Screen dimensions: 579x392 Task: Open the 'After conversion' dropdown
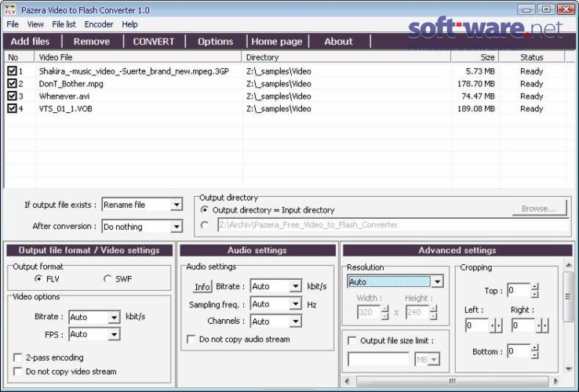177,227
